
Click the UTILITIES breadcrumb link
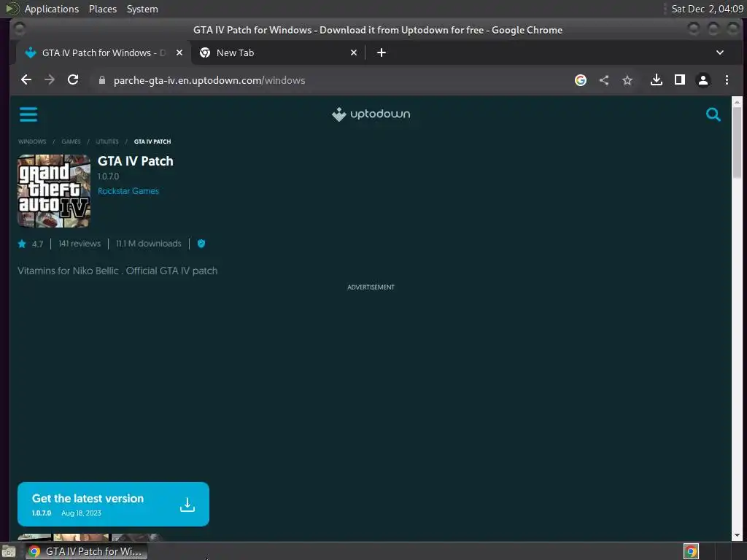pyautogui.click(x=107, y=141)
